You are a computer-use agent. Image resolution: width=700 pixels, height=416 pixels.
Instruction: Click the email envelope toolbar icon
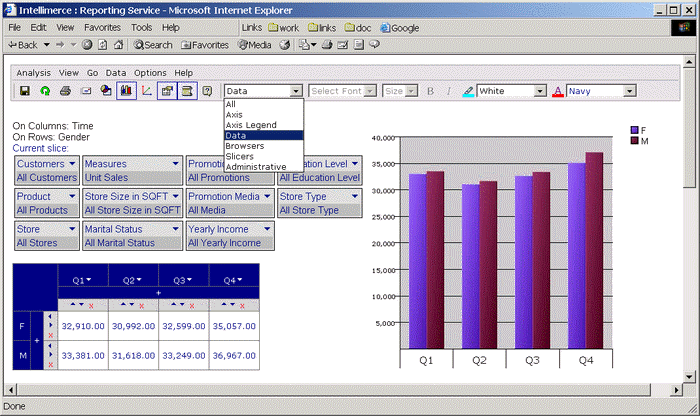86,91
